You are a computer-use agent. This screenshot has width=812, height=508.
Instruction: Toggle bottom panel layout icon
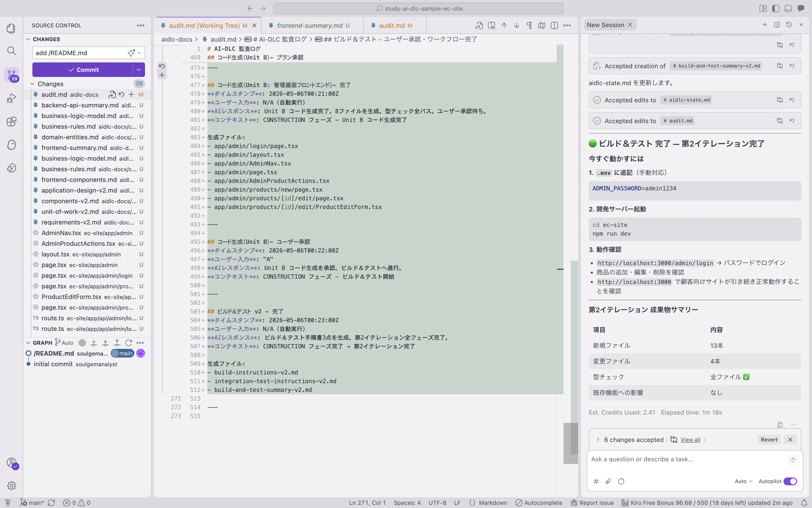click(x=788, y=8)
